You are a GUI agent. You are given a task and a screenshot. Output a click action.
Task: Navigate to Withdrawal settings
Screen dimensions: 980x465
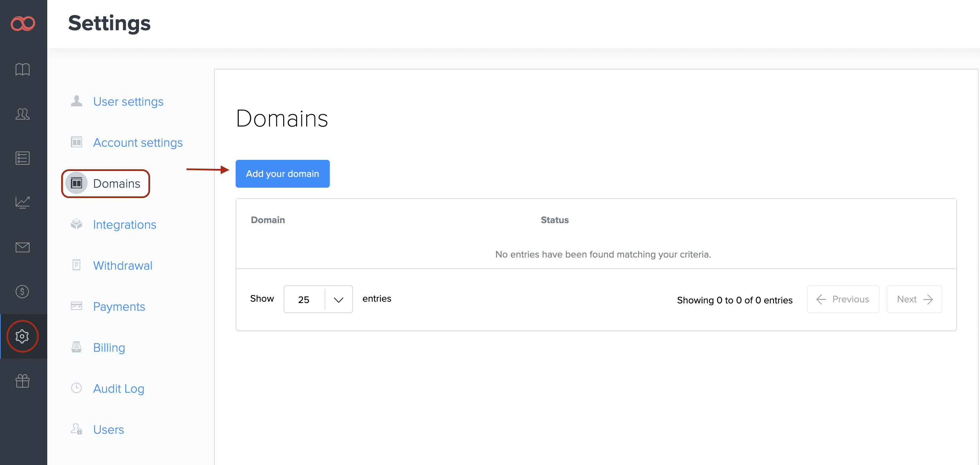point(122,266)
